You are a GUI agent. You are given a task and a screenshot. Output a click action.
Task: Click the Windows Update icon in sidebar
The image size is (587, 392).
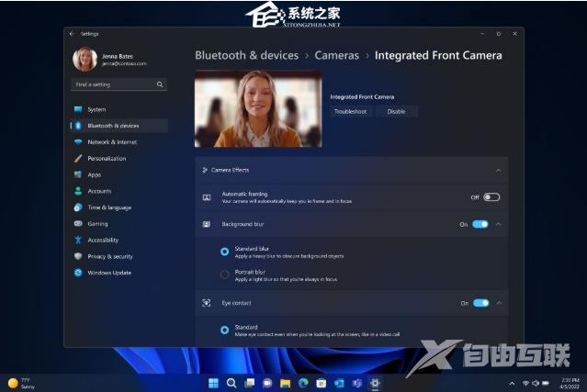[78, 273]
